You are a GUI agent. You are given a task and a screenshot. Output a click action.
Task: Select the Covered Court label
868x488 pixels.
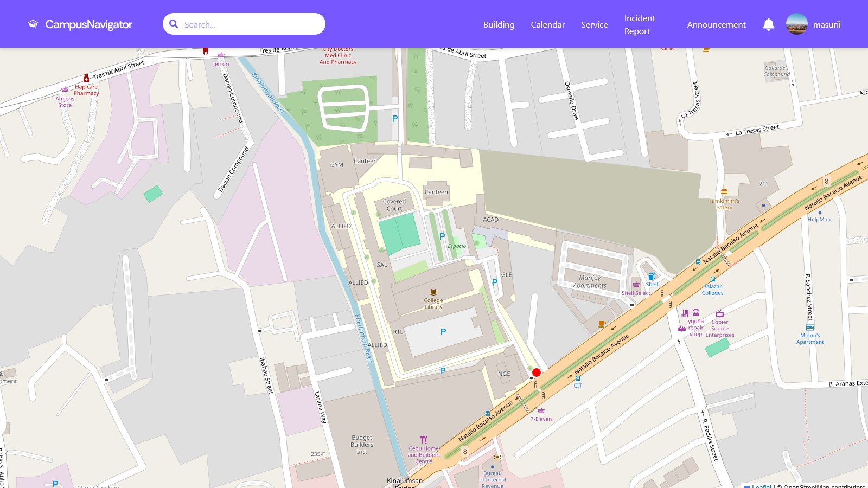(394, 205)
